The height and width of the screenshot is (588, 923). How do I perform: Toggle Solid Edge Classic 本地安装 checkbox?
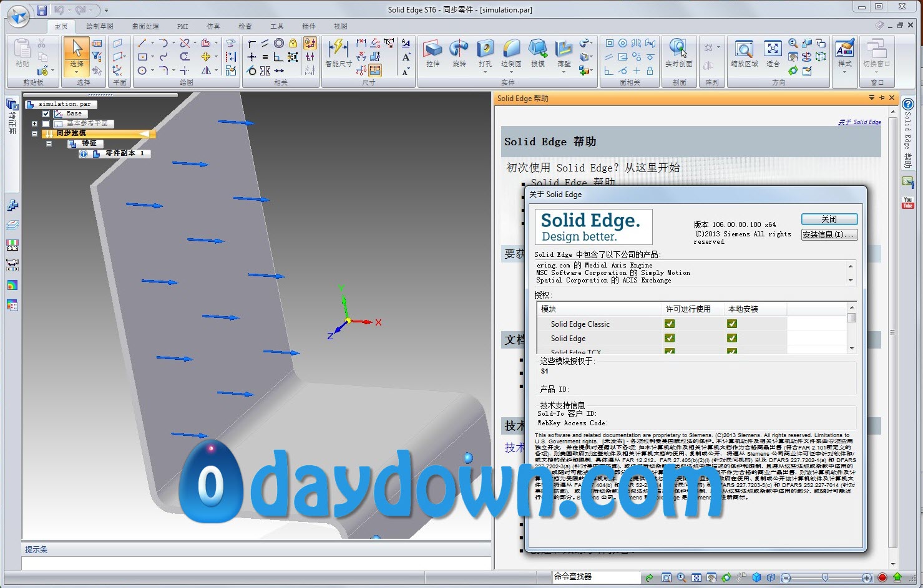(732, 324)
